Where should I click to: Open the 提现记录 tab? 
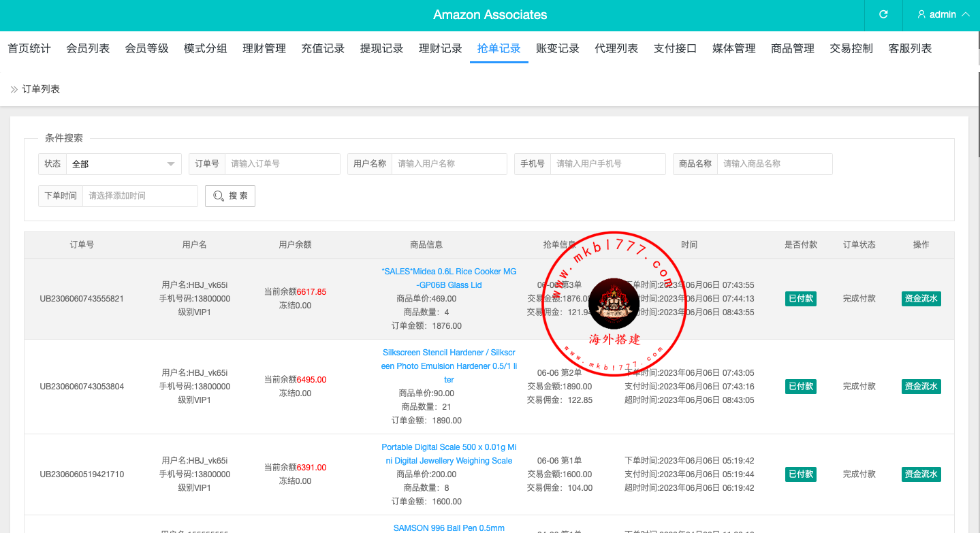pyautogui.click(x=381, y=48)
